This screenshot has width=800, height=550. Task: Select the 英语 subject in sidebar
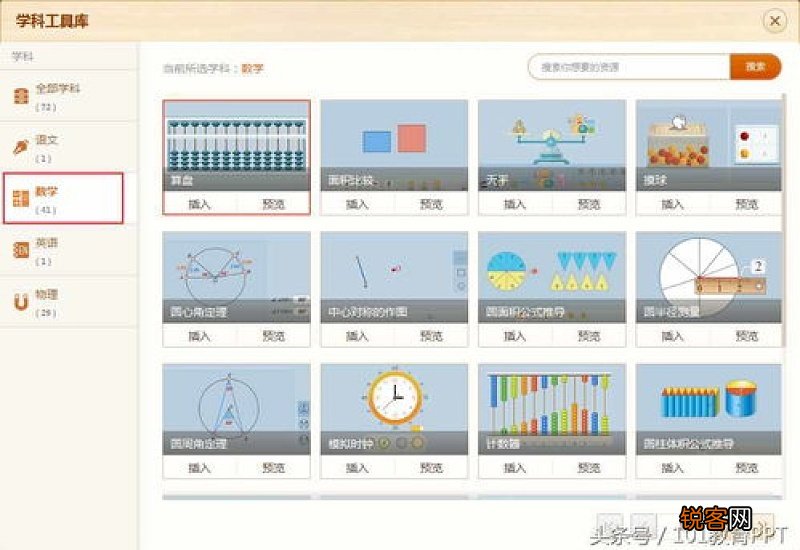coord(68,251)
